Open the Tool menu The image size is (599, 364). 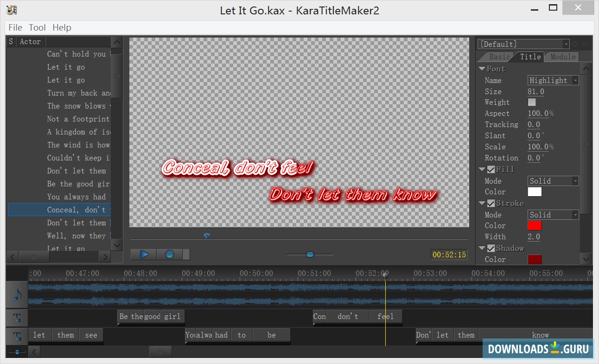coord(37,27)
